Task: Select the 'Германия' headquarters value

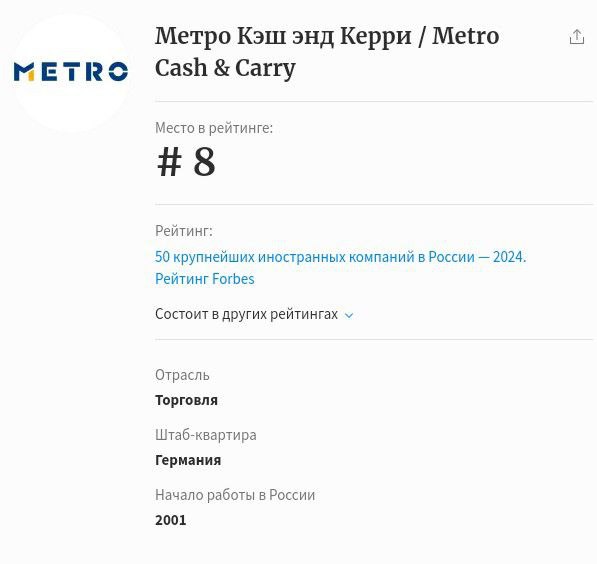Action: [x=188, y=460]
